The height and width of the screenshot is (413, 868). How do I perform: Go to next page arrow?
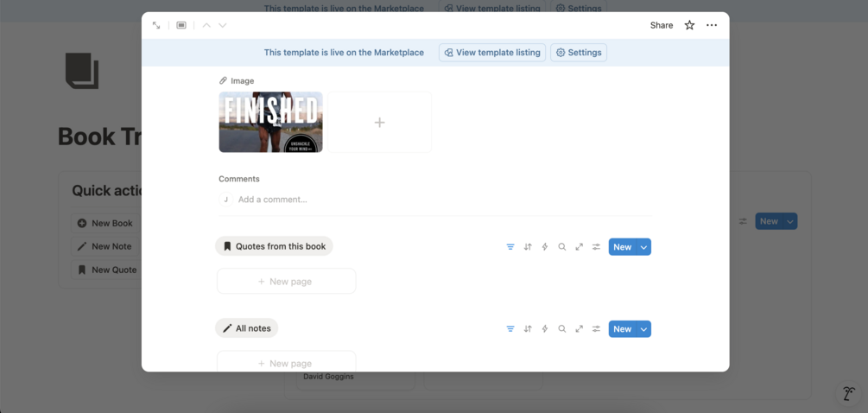(223, 25)
